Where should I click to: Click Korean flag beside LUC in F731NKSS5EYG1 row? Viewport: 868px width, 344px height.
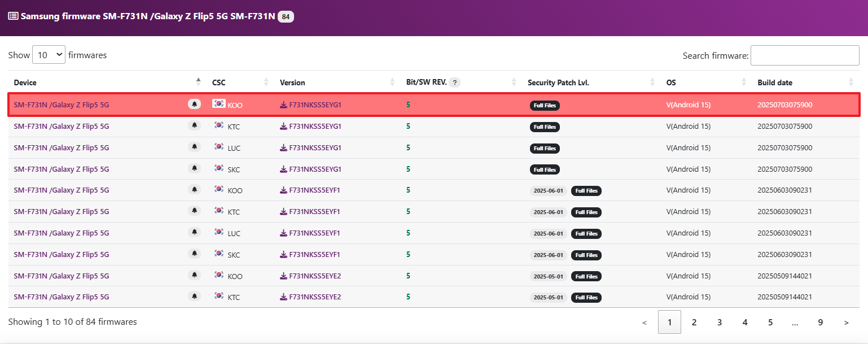coord(219,147)
